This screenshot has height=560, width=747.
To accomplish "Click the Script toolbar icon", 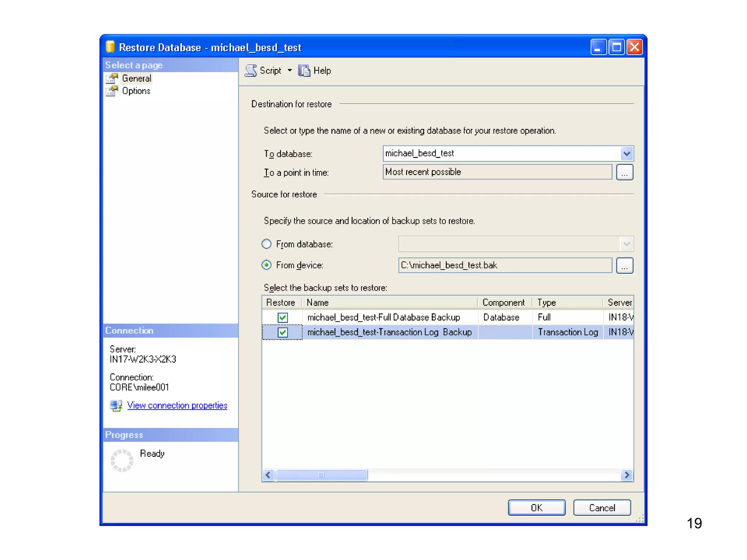I will (251, 70).
